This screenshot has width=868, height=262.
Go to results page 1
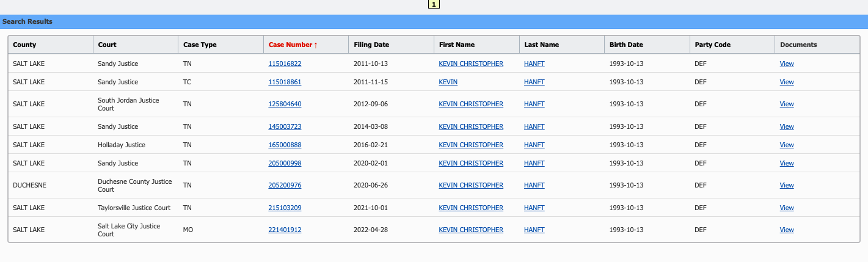coord(434,4)
